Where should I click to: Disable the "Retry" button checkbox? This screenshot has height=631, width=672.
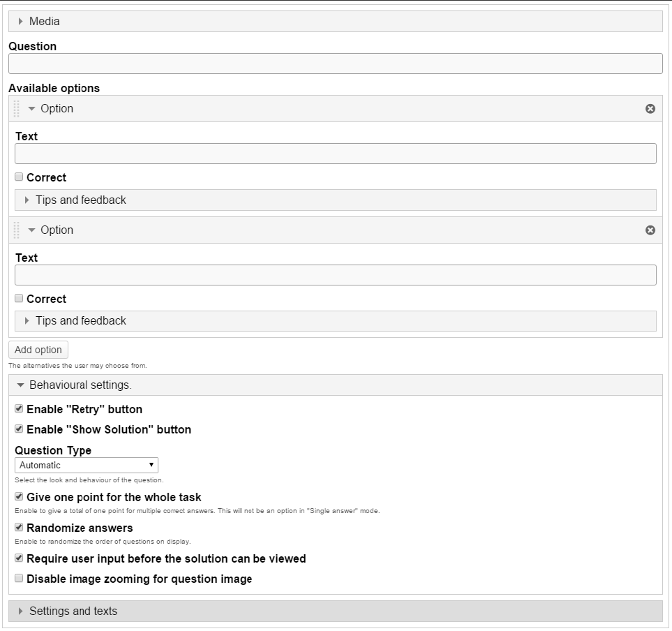pyautogui.click(x=20, y=409)
